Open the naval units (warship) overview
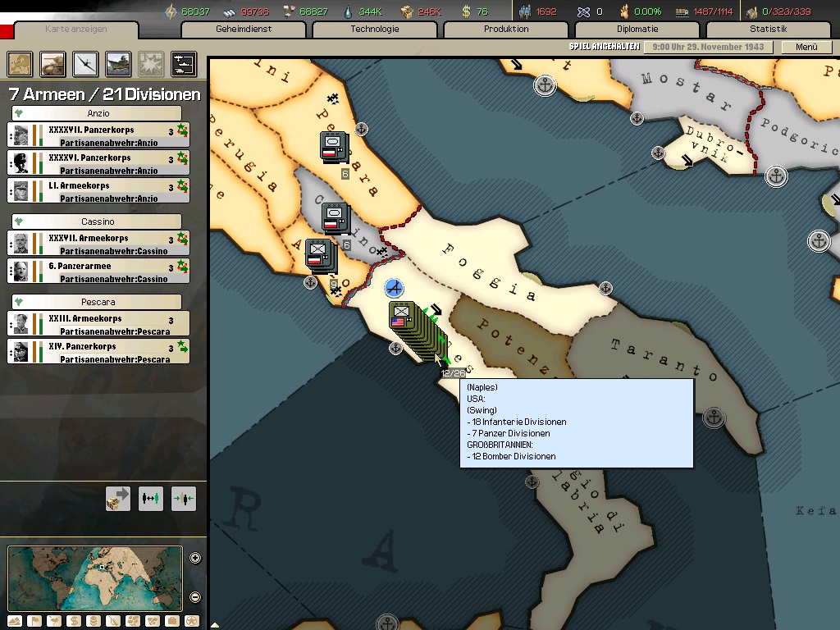840x630 pixels. coord(118,64)
